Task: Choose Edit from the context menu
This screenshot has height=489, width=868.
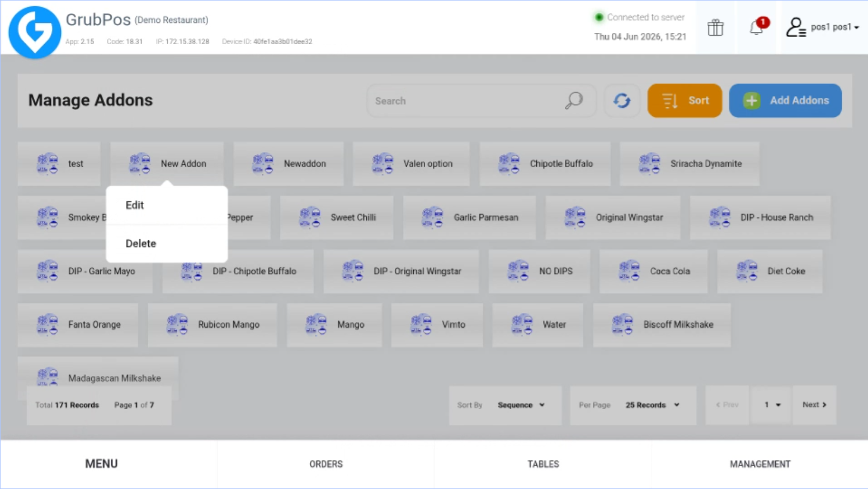Action: pyautogui.click(x=167, y=205)
